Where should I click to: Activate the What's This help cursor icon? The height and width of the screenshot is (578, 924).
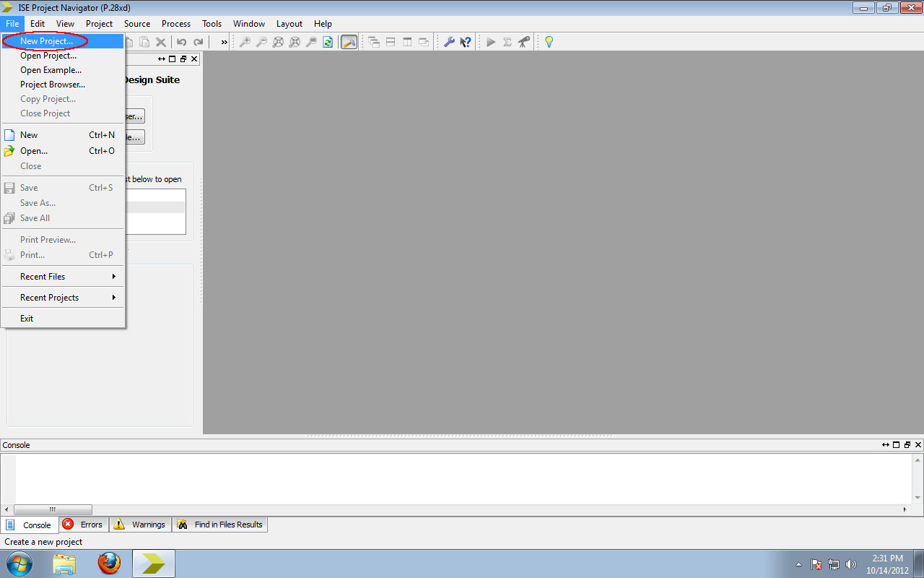(x=464, y=42)
